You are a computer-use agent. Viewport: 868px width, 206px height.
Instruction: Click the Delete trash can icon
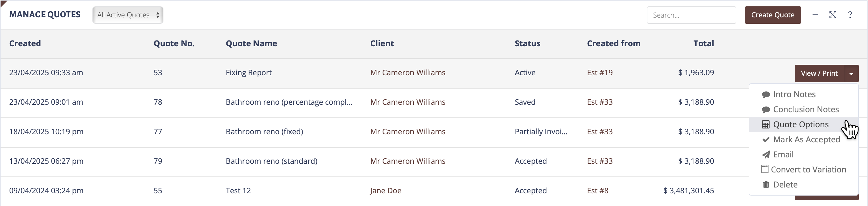pyautogui.click(x=766, y=185)
